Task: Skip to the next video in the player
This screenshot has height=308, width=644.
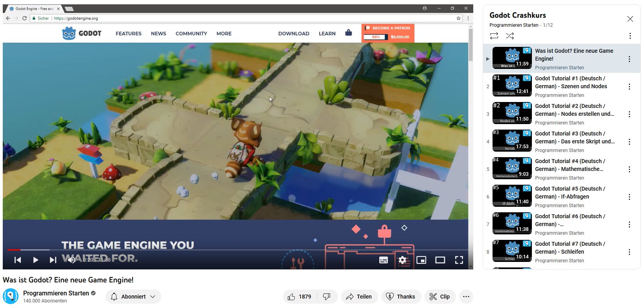Action: pyautogui.click(x=53, y=260)
